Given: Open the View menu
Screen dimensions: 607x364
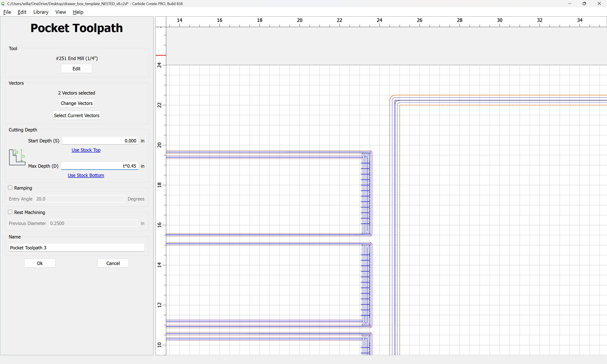Looking at the screenshot, I should [60, 12].
